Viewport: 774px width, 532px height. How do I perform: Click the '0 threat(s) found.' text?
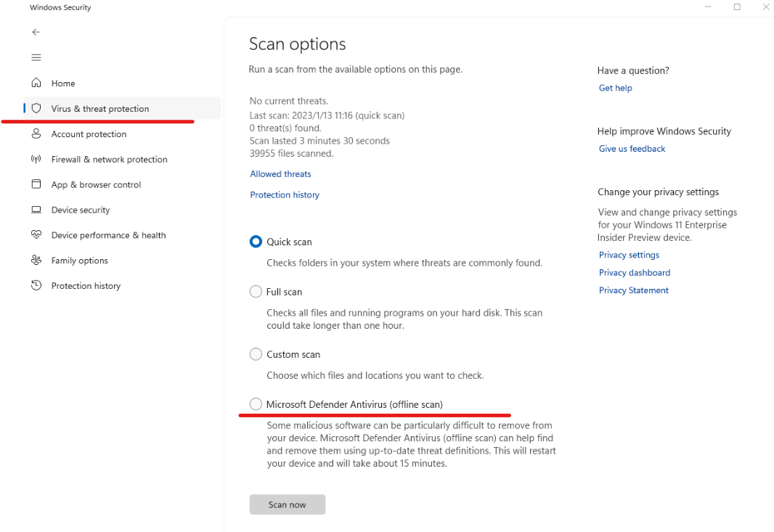285,128
